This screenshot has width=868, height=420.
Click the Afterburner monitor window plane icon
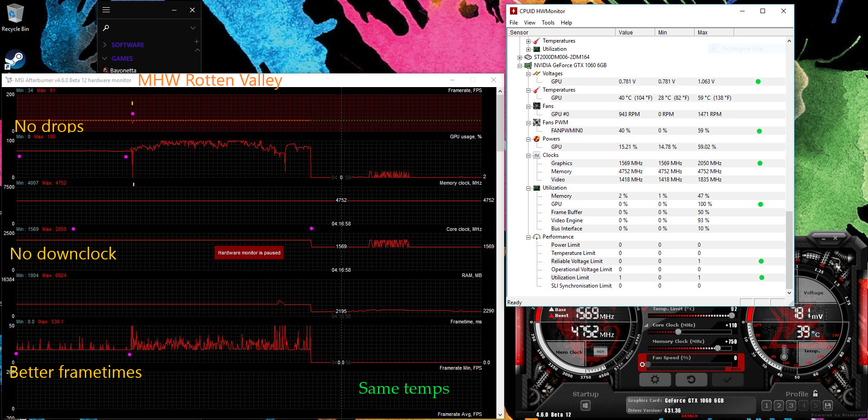pyautogui.click(x=9, y=80)
